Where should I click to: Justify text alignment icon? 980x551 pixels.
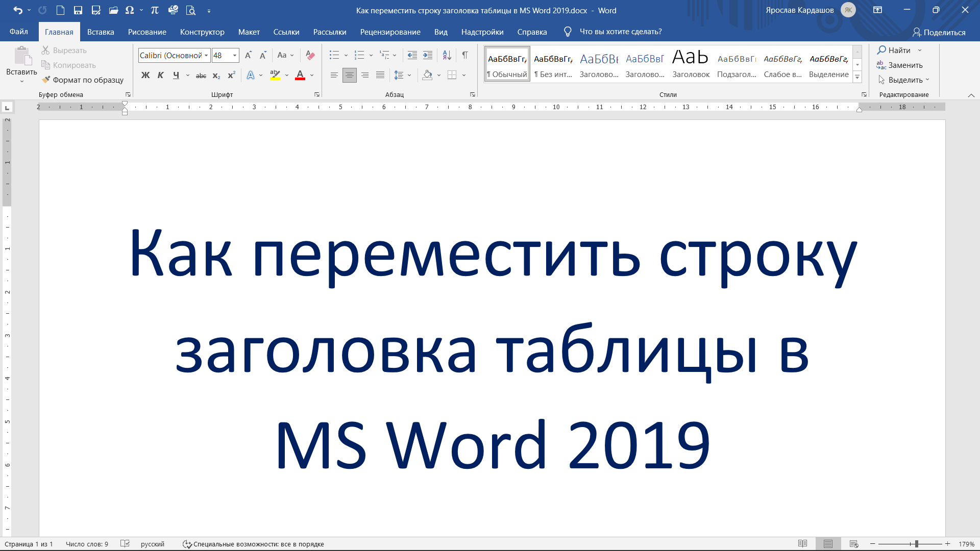[x=380, y=76]
